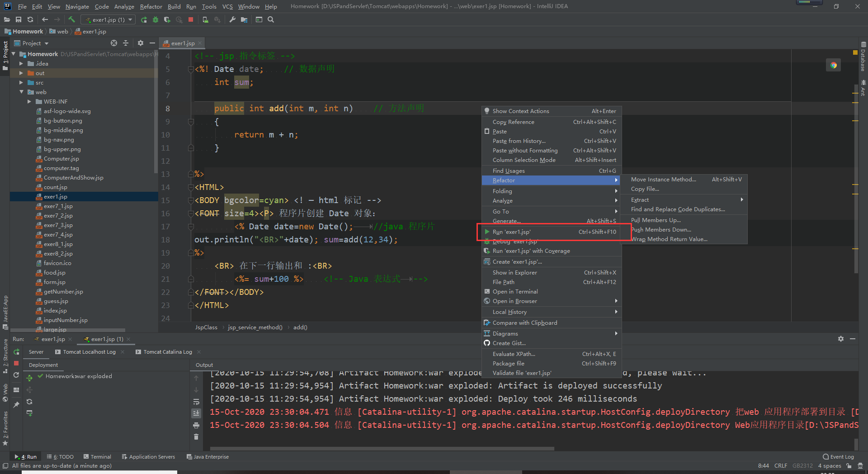The height and width of the screenshot is (474, 868).
Task: Click the Open folder icon in main toolbar
Action: point(7,19)
